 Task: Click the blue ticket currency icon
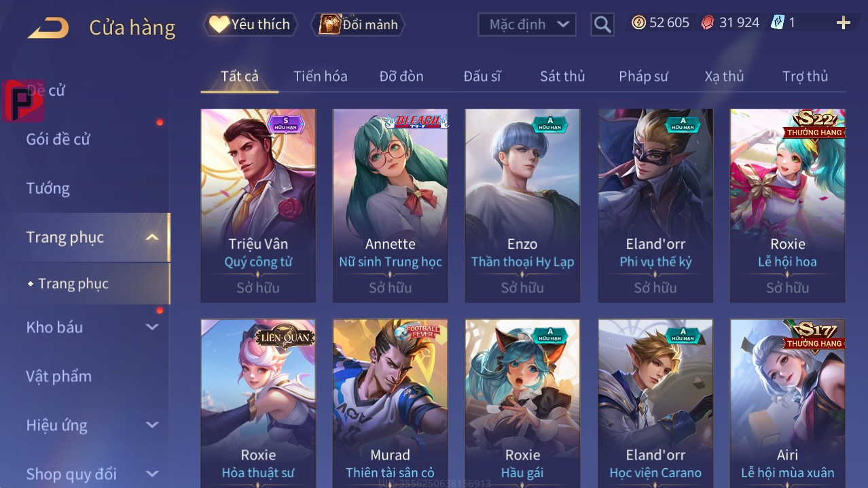pyautogui.click(x=778, y=22)
